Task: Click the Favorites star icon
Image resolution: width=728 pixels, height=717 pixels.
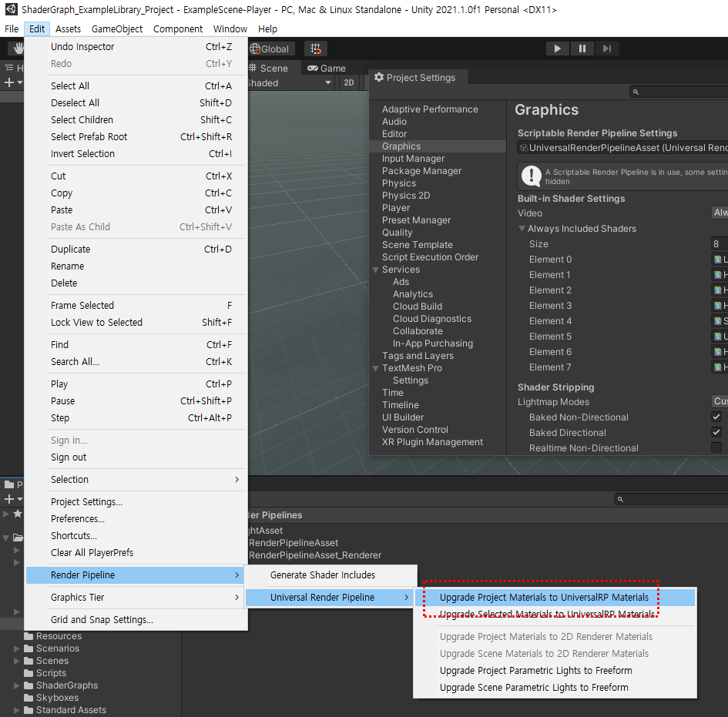Action: (18, 514)
